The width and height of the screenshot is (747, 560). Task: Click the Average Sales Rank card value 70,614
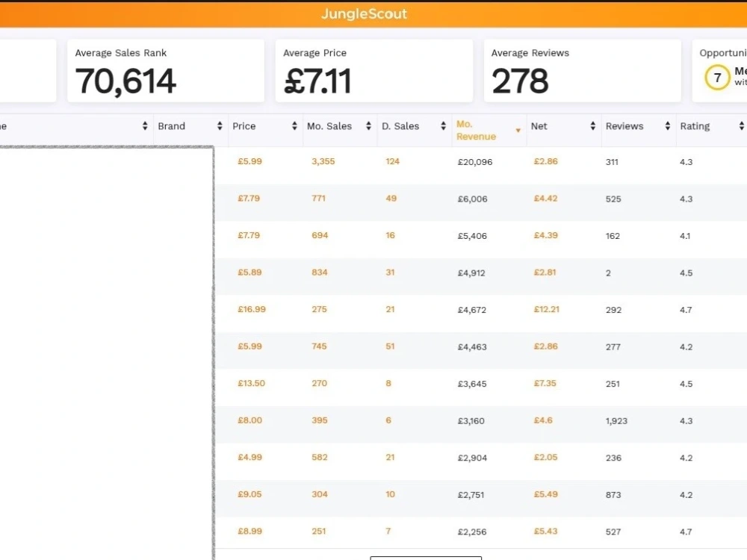coord(125,81)
